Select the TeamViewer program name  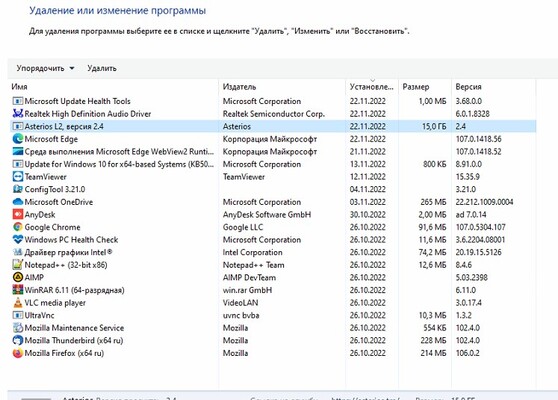[x=46, y=177]
